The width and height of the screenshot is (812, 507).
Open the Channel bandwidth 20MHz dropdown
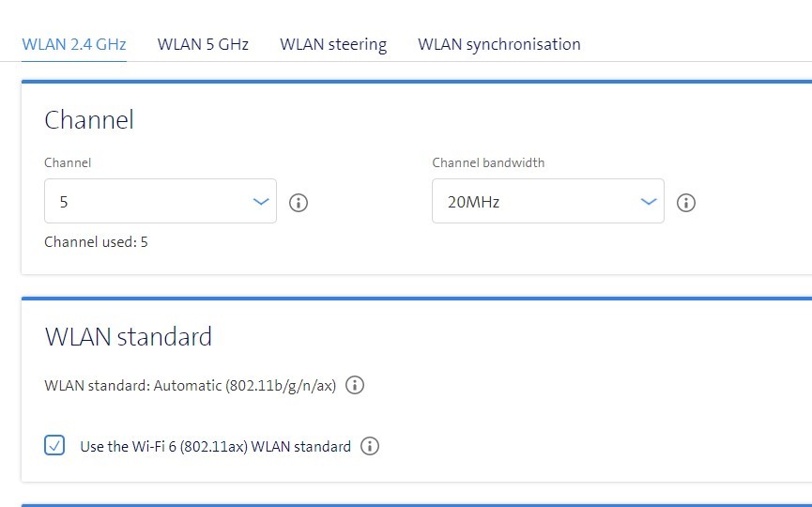point(548,201)
